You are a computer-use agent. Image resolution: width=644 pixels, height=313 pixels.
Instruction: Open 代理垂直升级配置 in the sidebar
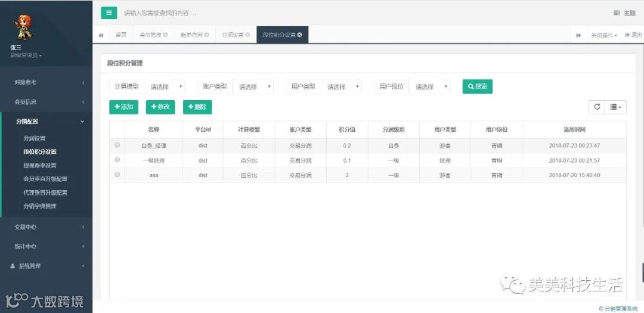tap(45, 193)
